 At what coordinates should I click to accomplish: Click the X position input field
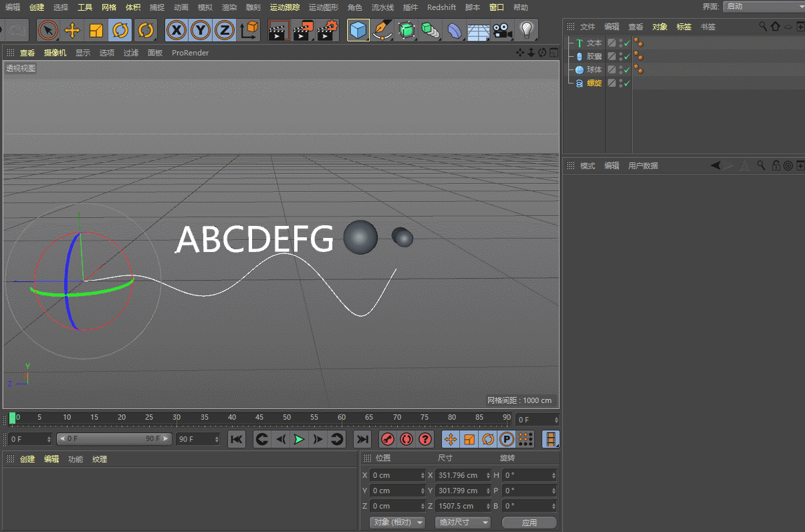[398, 475]
